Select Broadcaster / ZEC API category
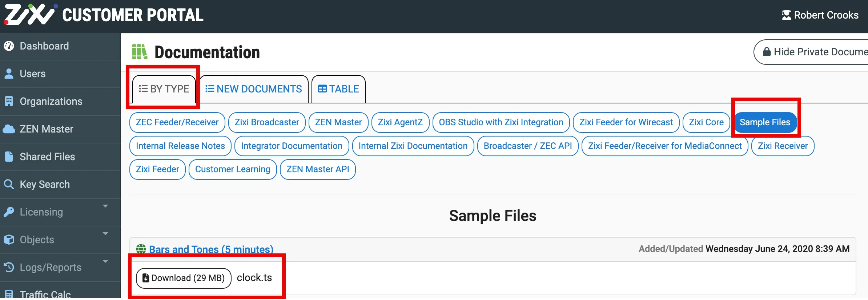The height and width of the screenshot is (300, 868). (x=528, y=146)
